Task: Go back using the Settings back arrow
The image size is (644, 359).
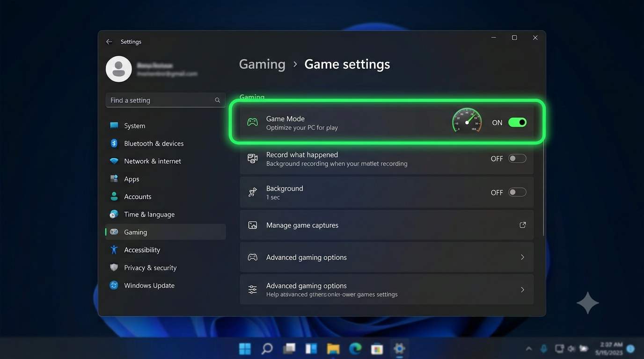Action: (109, 42)
